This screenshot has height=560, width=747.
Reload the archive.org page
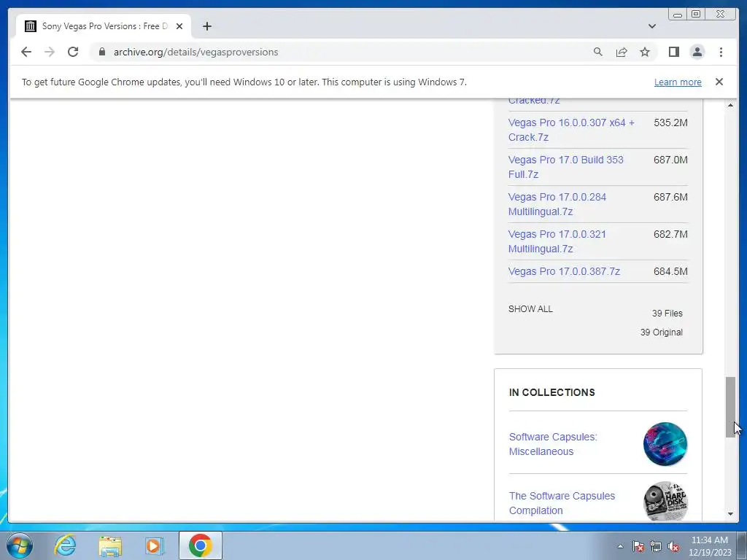[73, 52]
